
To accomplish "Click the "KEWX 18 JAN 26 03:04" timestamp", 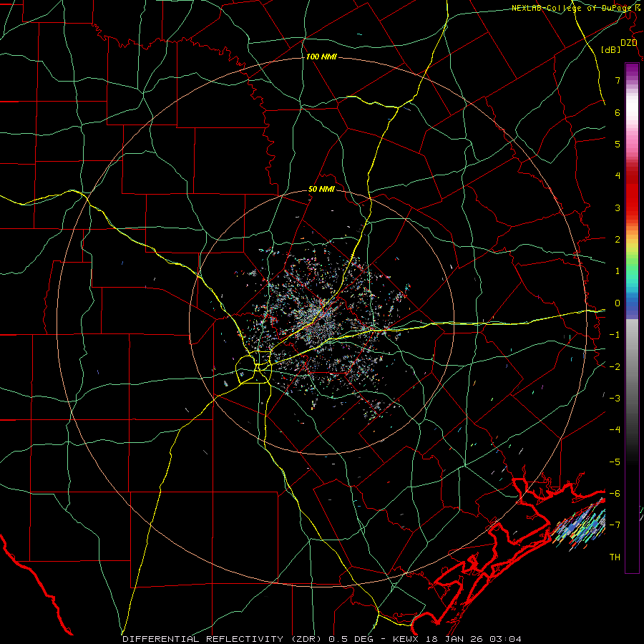I will point(457,639).
